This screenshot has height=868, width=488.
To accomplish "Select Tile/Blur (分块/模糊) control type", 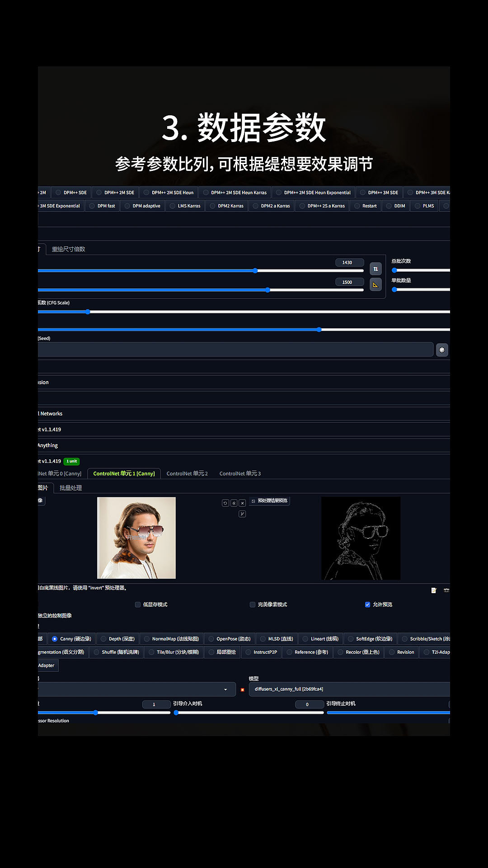I will pyautogui.click(x=174, y=652).
